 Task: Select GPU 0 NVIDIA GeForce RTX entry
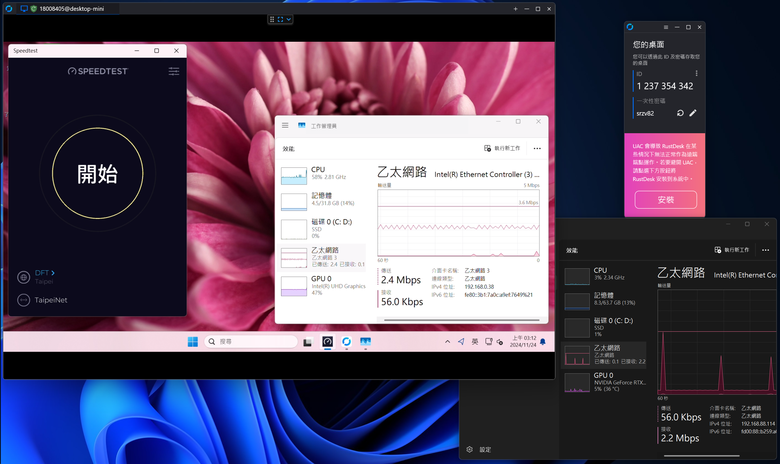point(604,382)
